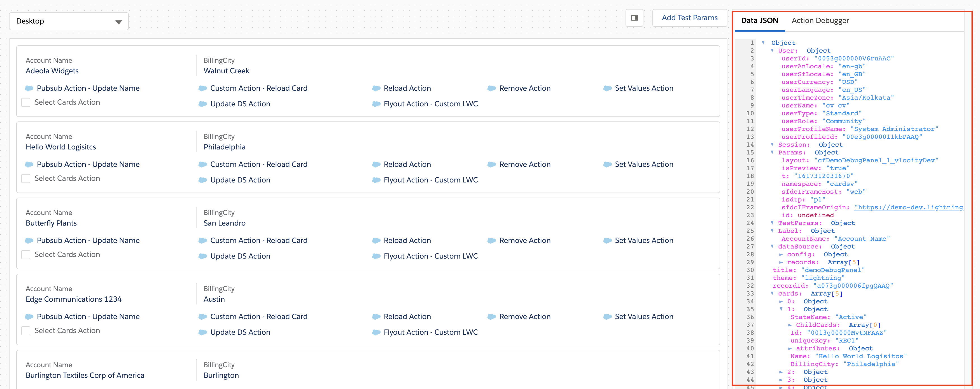The image size is (980, 389).
Task: Click the BillingCity value San Leandro
Action: (x=225, y=223)
